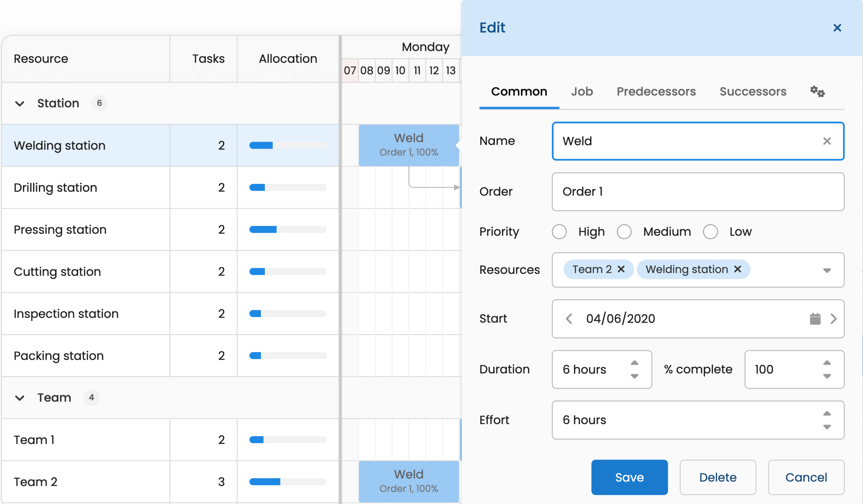Select High priority
863x504 pixels.
pyautogui.click(x=559, y=232)
